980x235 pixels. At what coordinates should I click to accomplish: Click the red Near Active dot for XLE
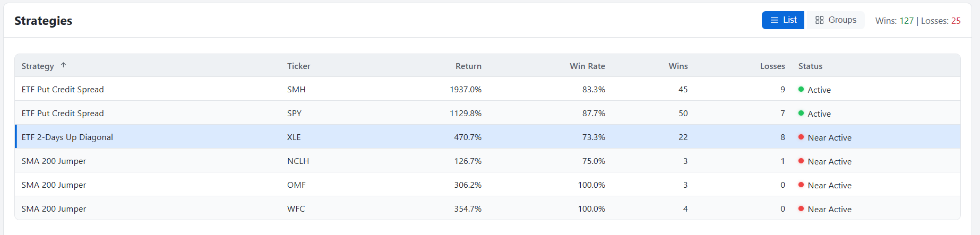pos(801,137)
